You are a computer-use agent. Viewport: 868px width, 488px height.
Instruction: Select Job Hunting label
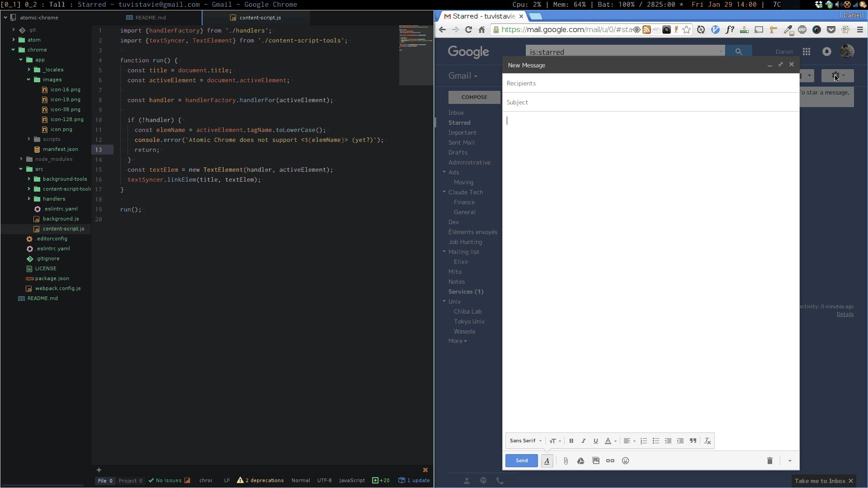tap(466, 242)
